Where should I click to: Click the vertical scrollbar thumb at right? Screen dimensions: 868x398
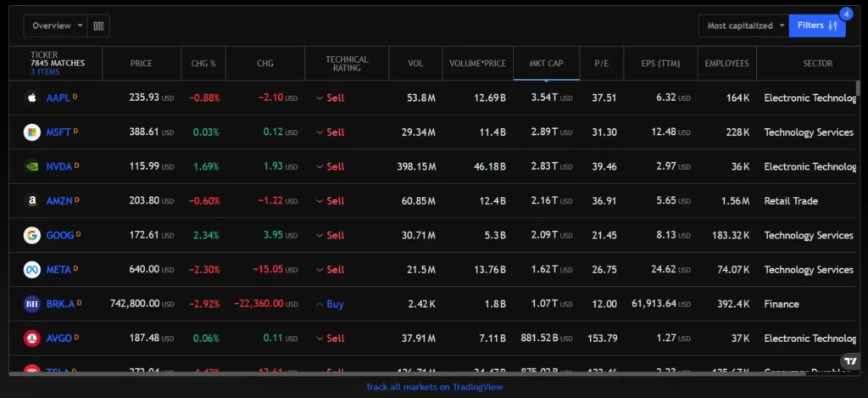pos(858,89)
